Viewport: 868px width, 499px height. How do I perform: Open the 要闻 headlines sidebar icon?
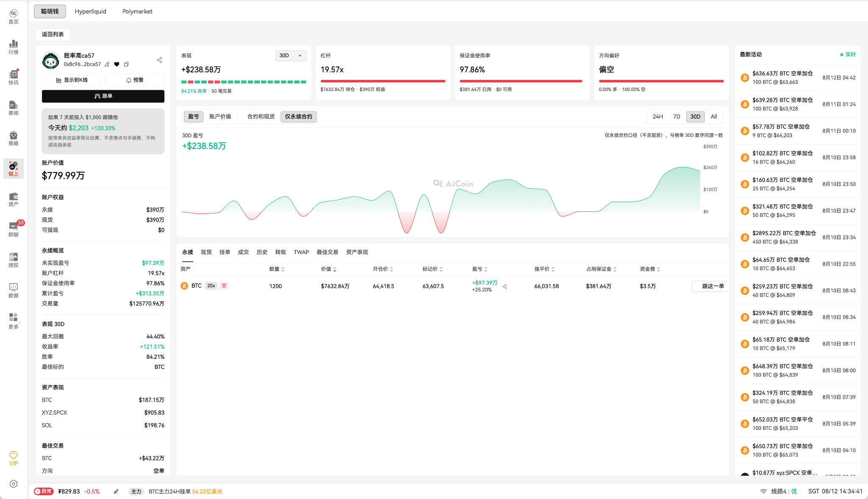[14, 108]
